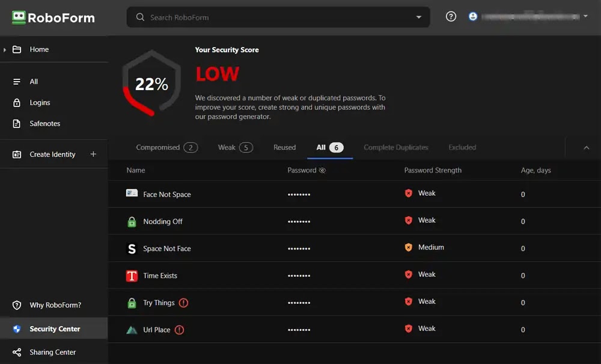Open the account menu dropdown arrow
Viewport: 601px width, 364px height.
tap(585, 16)
